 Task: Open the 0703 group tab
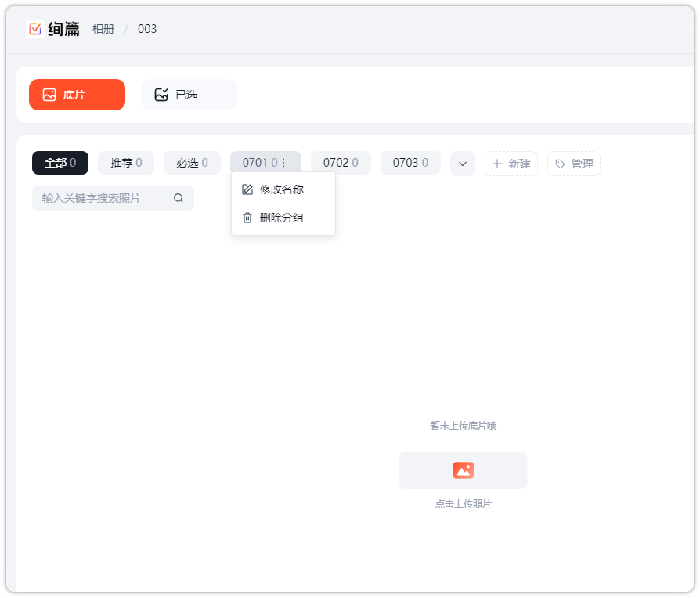[410, 163]
